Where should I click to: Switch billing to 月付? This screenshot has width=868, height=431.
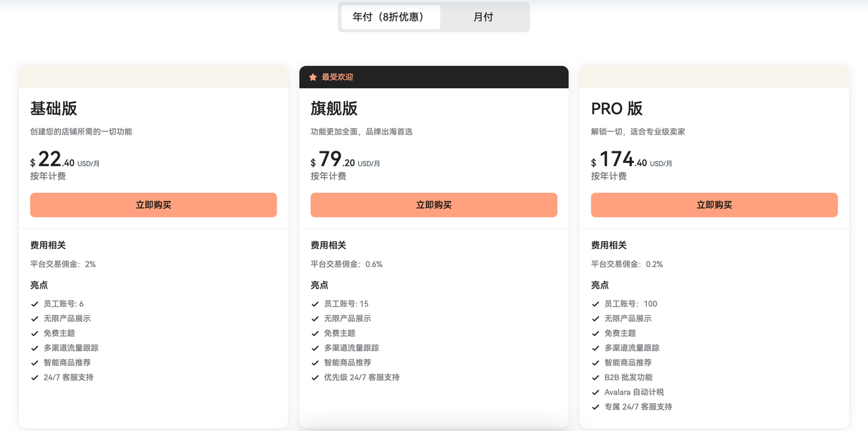(484, 16)
